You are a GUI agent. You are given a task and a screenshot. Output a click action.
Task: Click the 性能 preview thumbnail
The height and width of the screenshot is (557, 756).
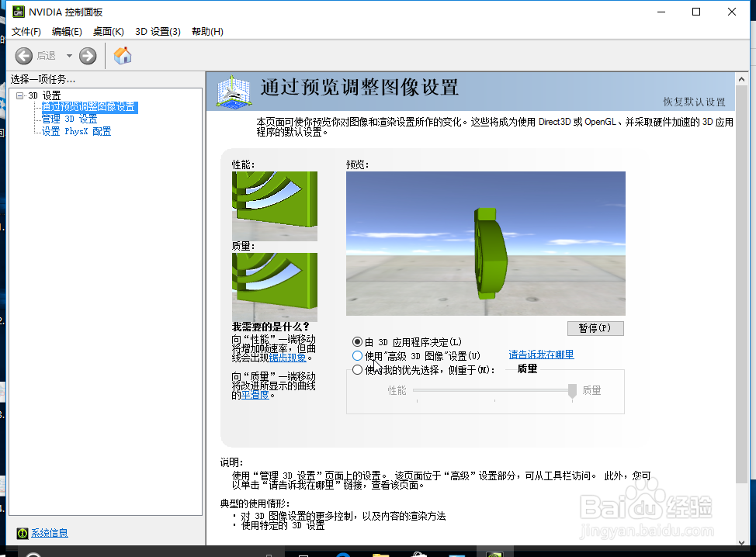click(x=275, y=206)
